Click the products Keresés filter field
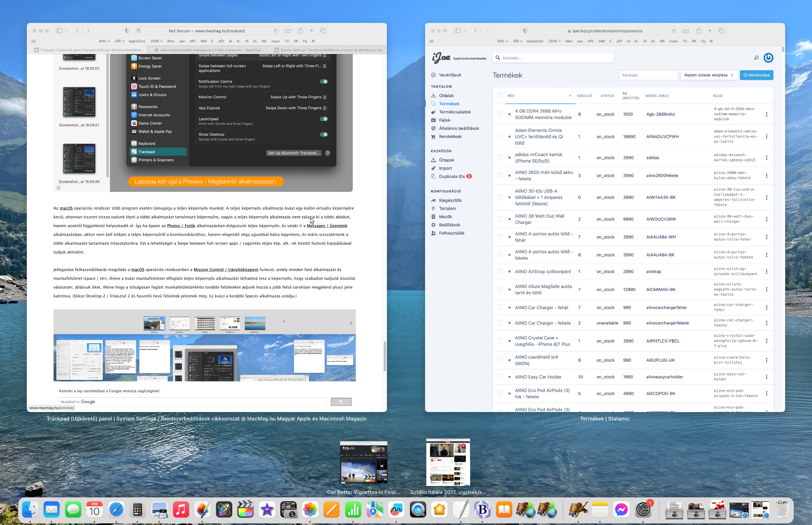Viewport: 812px width, 525px height. 648,75
